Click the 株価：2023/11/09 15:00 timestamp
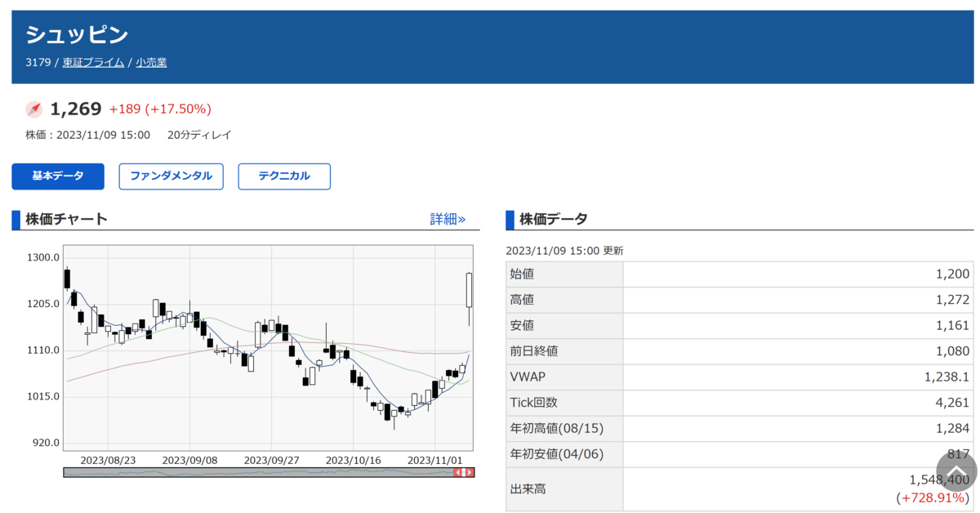The height and width of the screenshot is (513, 980). pos(87,135)
